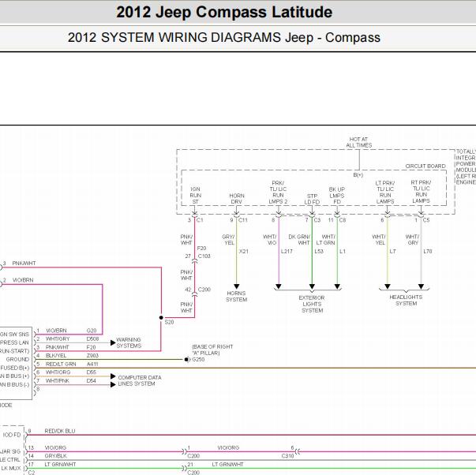476x475 pixels.
Task: Click the 'EXTERIOR LIGHTS SYSTEM' destination label
Action: pos(312,304)
